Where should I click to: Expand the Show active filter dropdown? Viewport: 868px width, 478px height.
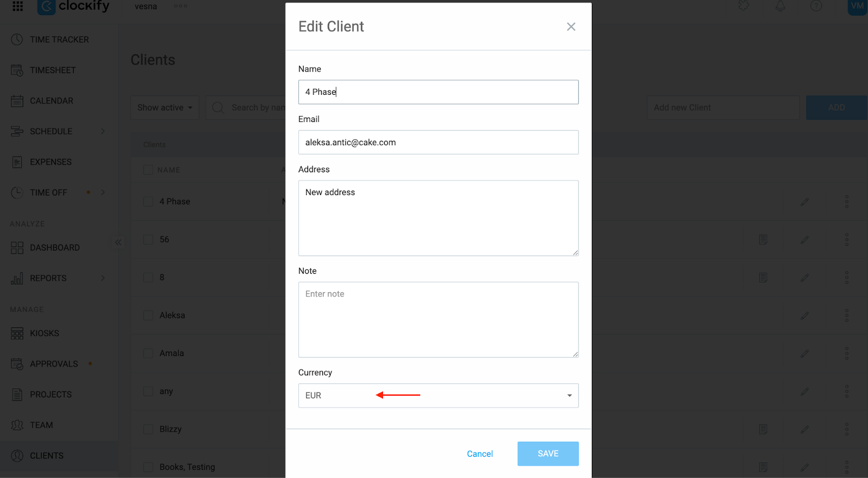[165, 108]
